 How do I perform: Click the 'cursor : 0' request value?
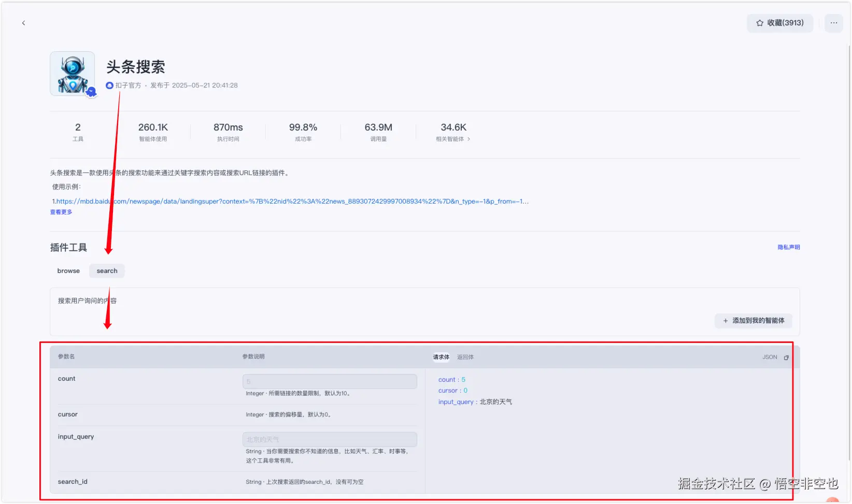pos(453,391)
